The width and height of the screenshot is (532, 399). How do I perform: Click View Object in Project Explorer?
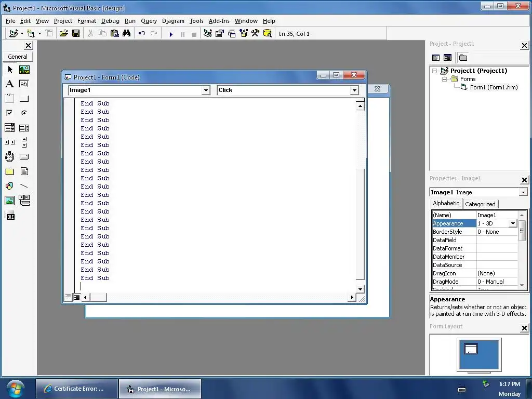[447, 58]
